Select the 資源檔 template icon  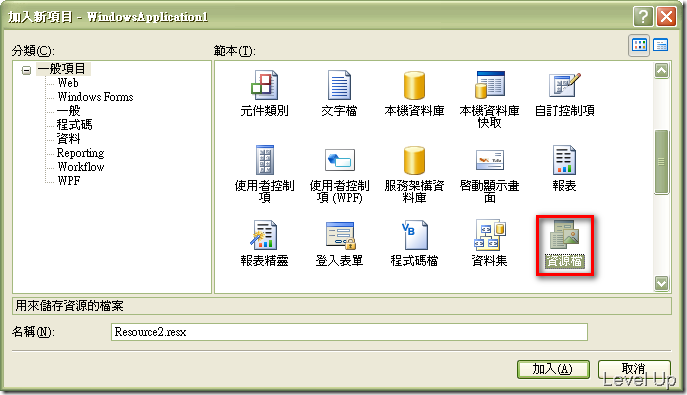[564, 235]
